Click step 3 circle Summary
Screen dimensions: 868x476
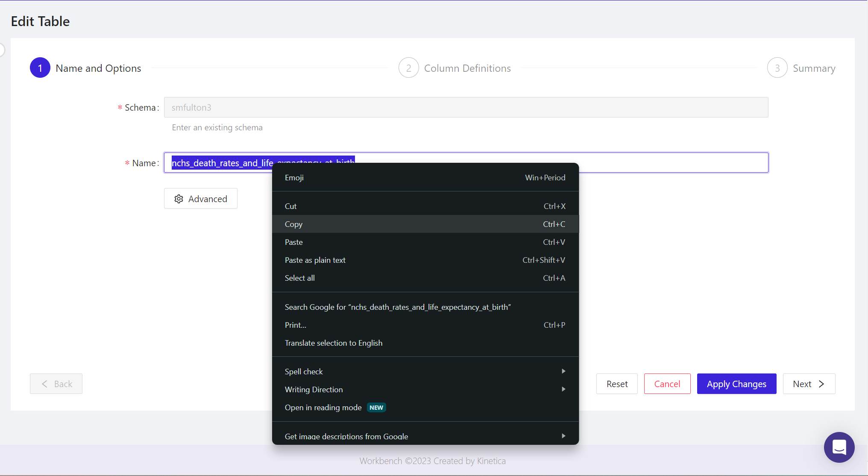pos(777,68)
